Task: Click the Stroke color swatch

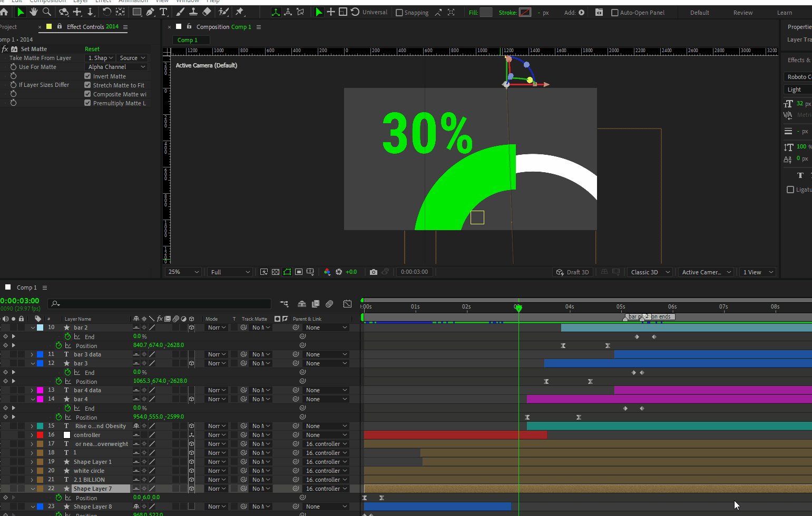Action: click(525, 12)
